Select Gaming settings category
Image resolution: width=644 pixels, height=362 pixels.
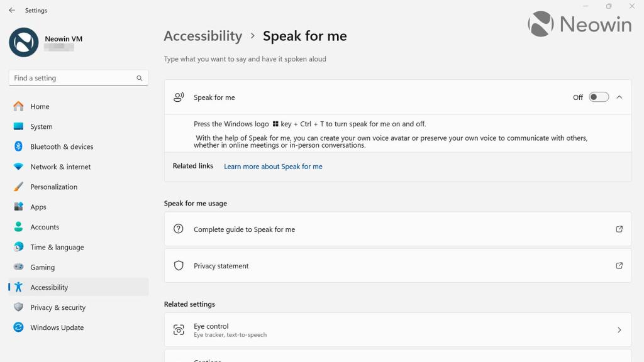[x=78, y=266]
